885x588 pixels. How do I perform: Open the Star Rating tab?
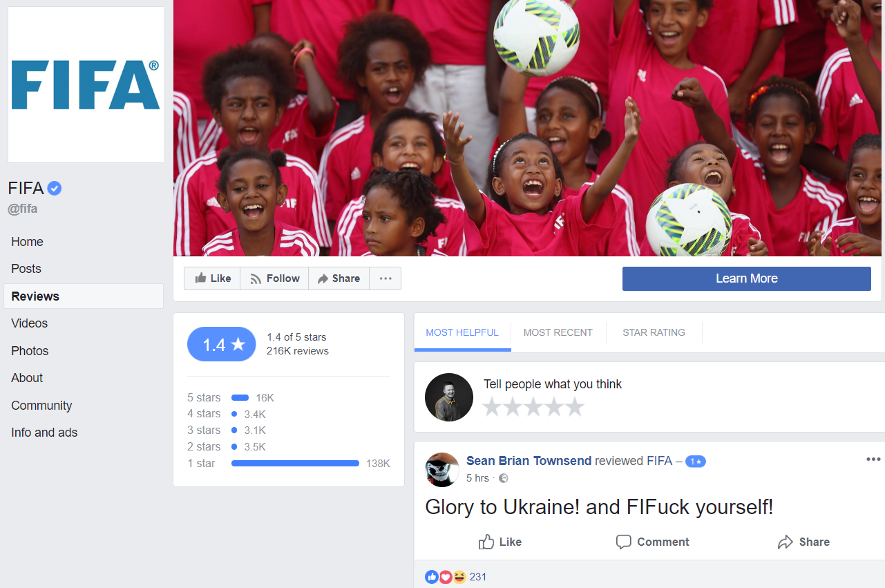click(654, 332)
